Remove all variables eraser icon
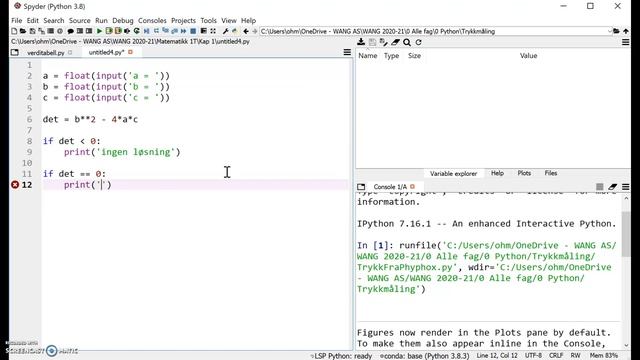Viewport: 640px width, 360px height. (x=395, y=42)
